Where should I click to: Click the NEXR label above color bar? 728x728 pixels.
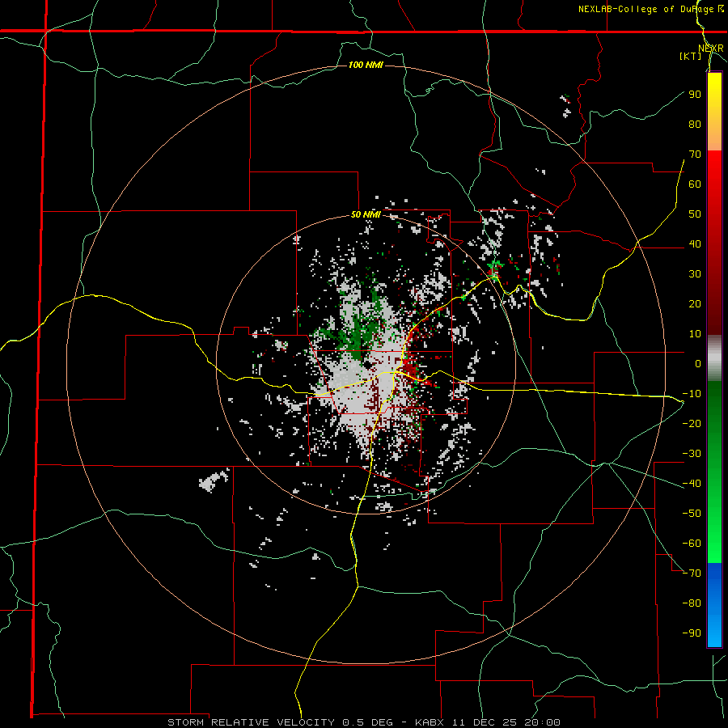(x=711, y=49)
